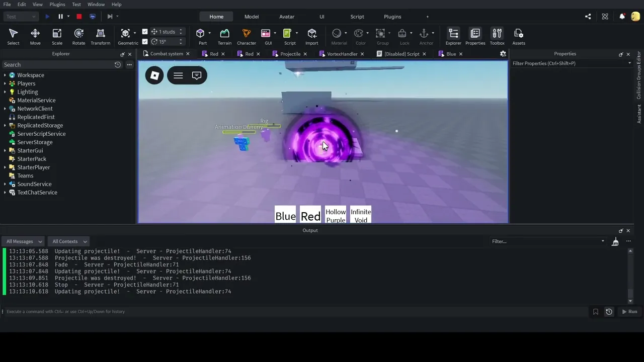Select the Move tool

35,36
